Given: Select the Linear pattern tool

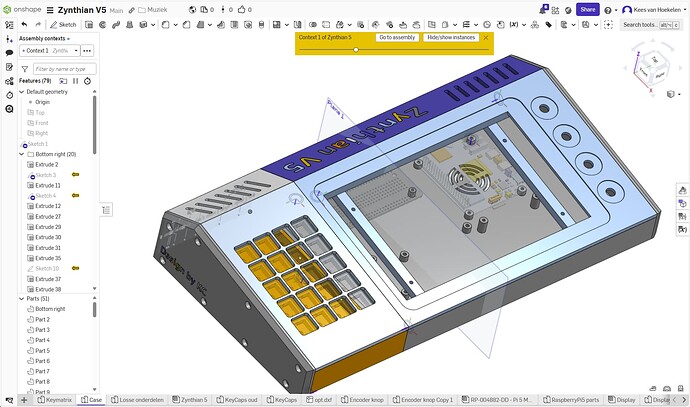Looking at the screenshot, I should coord(276,25).
